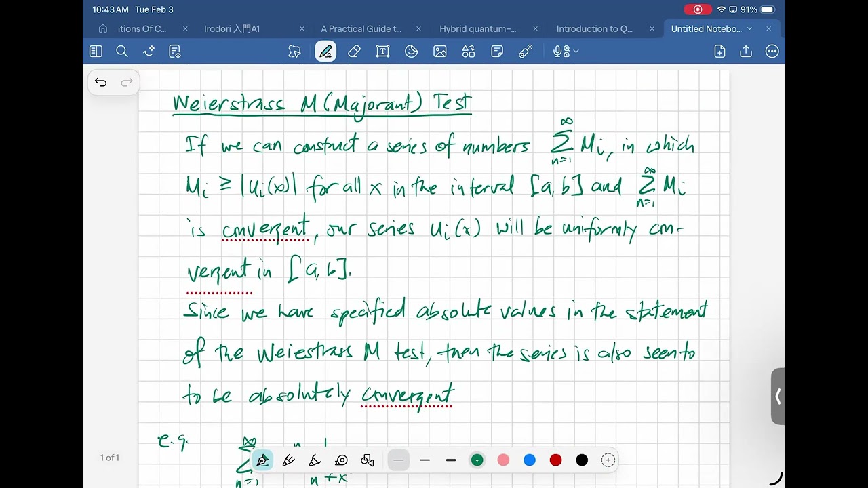This screenshot has width=868, height=488.
Task: Close the Hybrid quantum tab
Action: [x=535, y=28]
